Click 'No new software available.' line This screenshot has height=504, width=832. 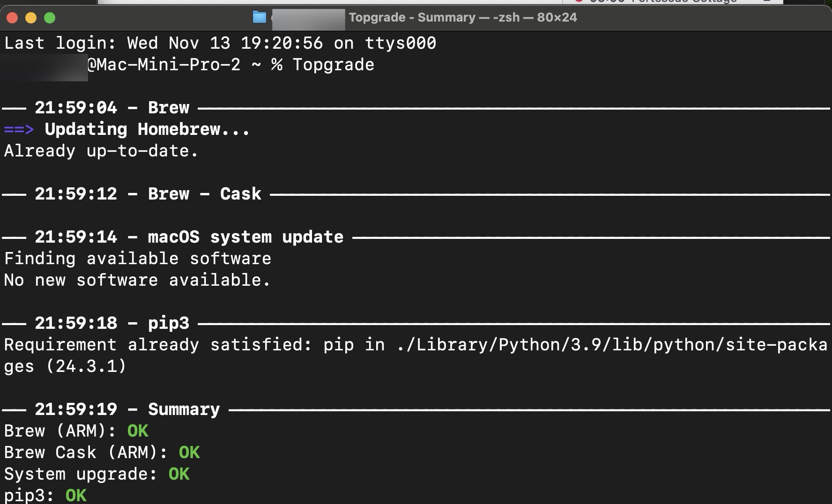[x=137, y=280]
